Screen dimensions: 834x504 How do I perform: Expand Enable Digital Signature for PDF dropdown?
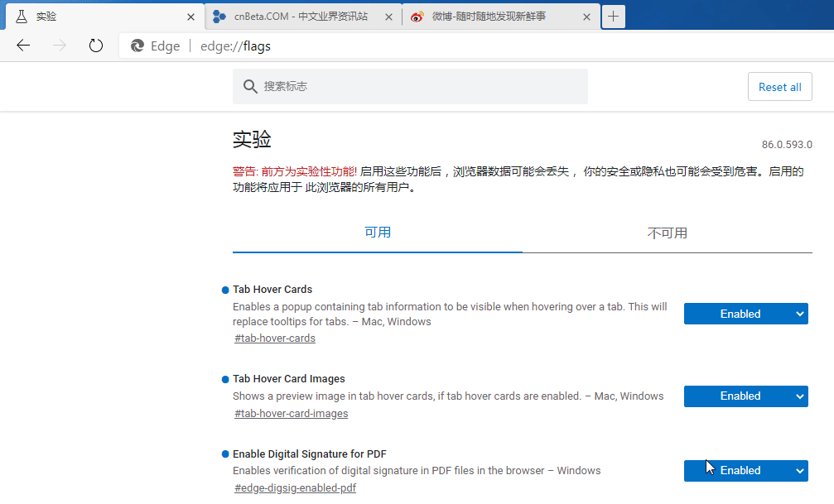tap(745, 470)
